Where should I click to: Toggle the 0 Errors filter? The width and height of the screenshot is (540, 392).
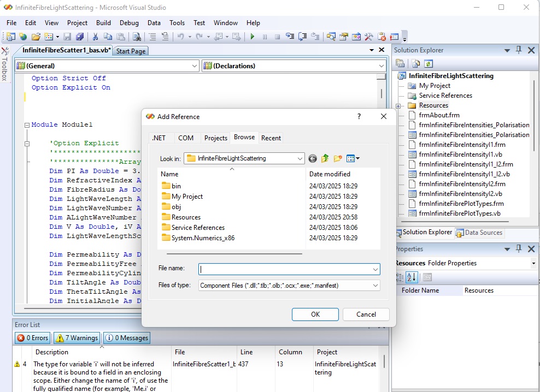tap(33, 338)
